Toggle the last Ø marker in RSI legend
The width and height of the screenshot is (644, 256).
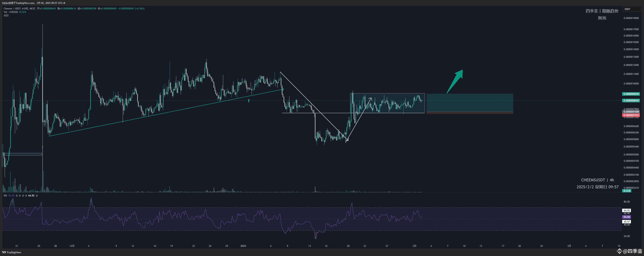(x=37, y=196)
